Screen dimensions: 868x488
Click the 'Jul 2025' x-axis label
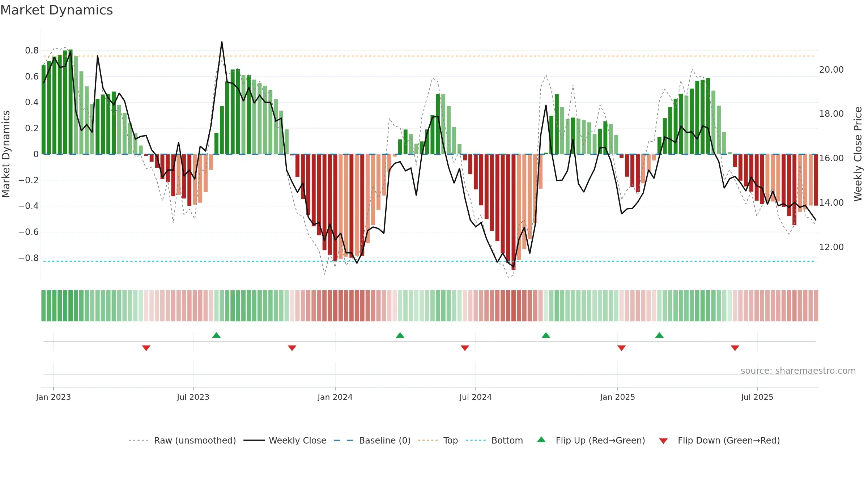[757, 397]
